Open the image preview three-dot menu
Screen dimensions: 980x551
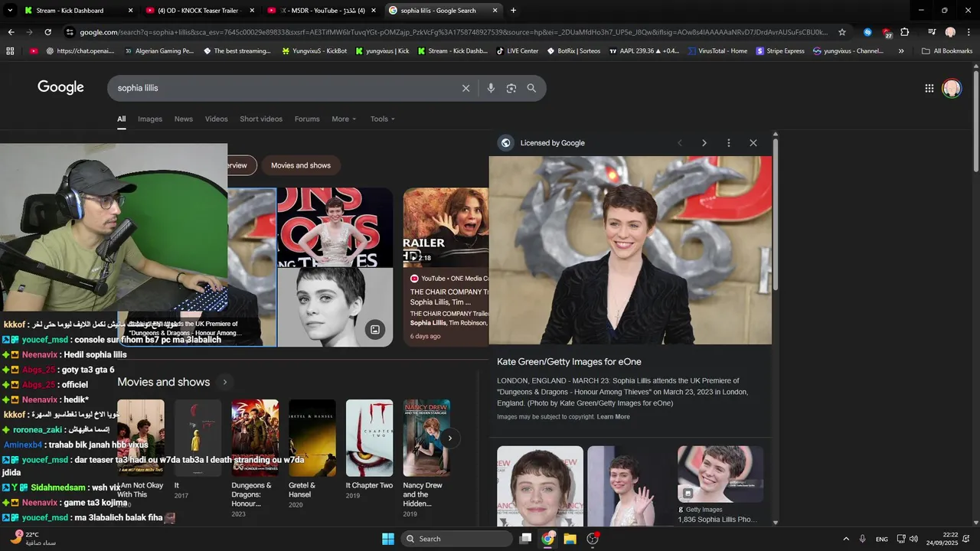coord(729,143)
